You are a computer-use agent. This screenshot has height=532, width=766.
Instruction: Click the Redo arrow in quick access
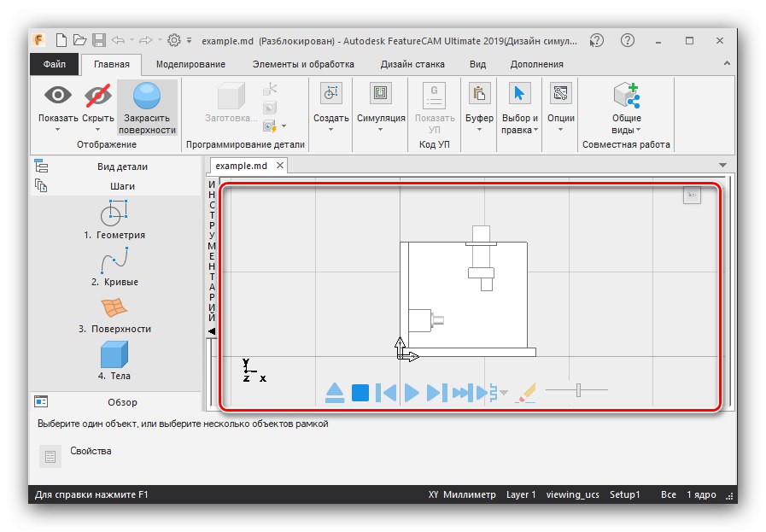pos(145,40)
